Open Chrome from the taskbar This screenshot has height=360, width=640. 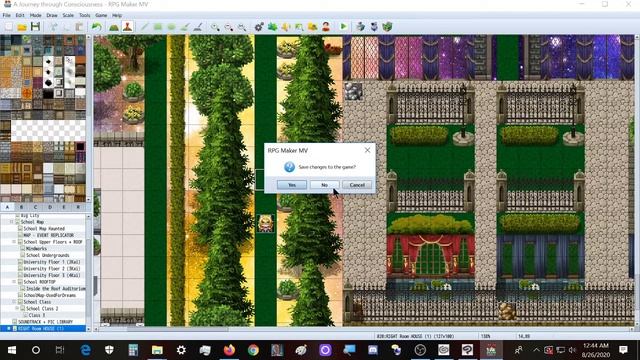click(253, 350)
